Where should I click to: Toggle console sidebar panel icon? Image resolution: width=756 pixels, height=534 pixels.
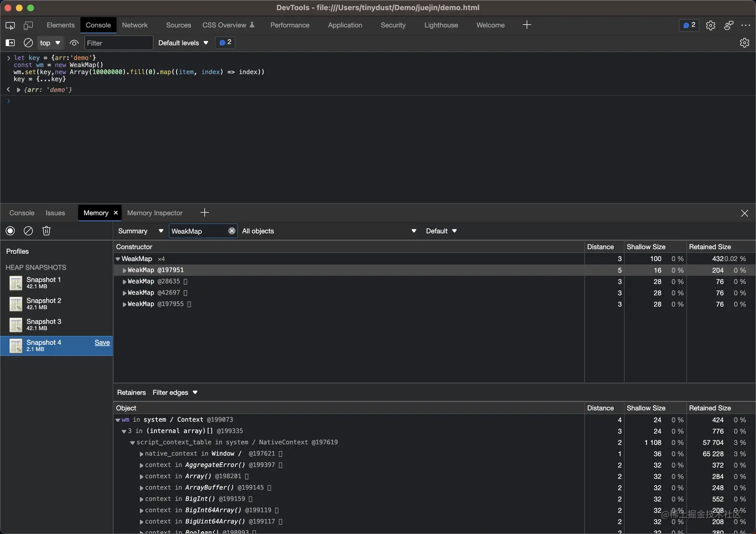[x=10, y=43]
